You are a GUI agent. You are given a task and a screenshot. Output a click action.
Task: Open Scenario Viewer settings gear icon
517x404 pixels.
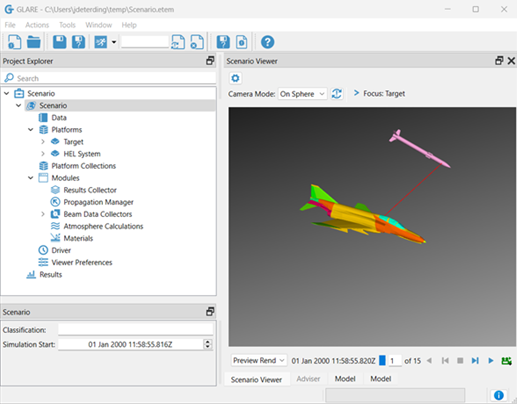235,78
